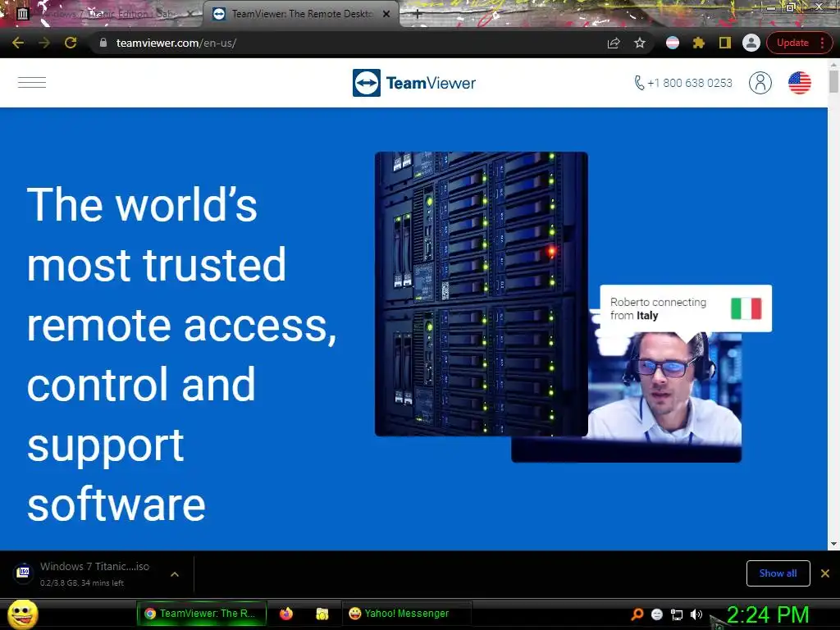Open the Chrome profile avatar
The image size is (840, 630).
[x=751, y=43]
